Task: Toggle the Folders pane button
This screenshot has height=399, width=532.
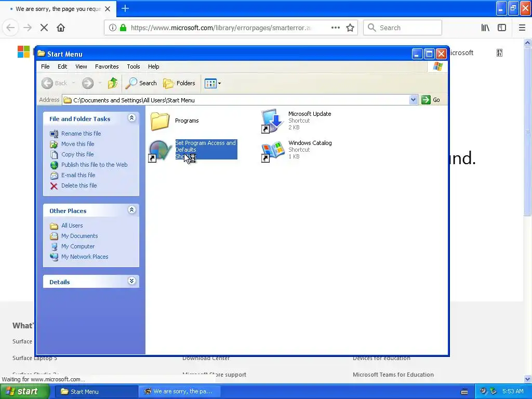Action: (179, 83)
